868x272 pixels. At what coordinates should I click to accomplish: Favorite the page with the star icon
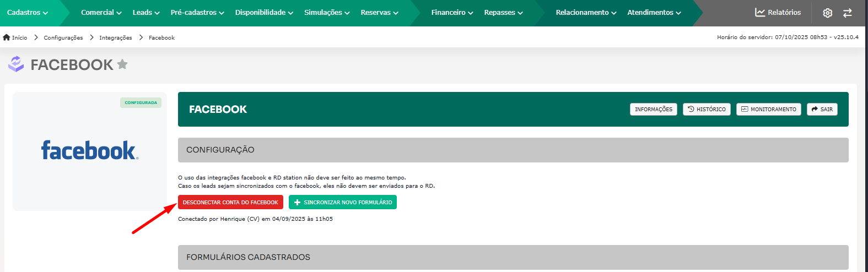pyautogui.click(x=122, y=64)
